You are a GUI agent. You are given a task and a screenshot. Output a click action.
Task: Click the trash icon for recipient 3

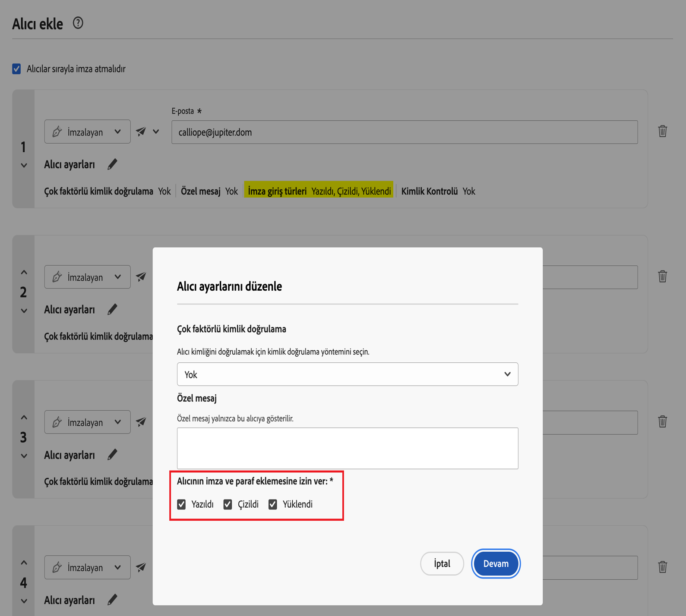pyautogui.click(x=662, y=421)
